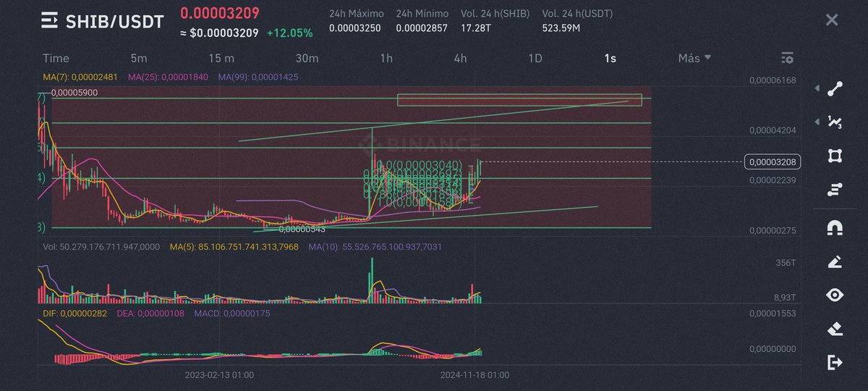Open chart indicator settings icon

click(x=787, y=58)
